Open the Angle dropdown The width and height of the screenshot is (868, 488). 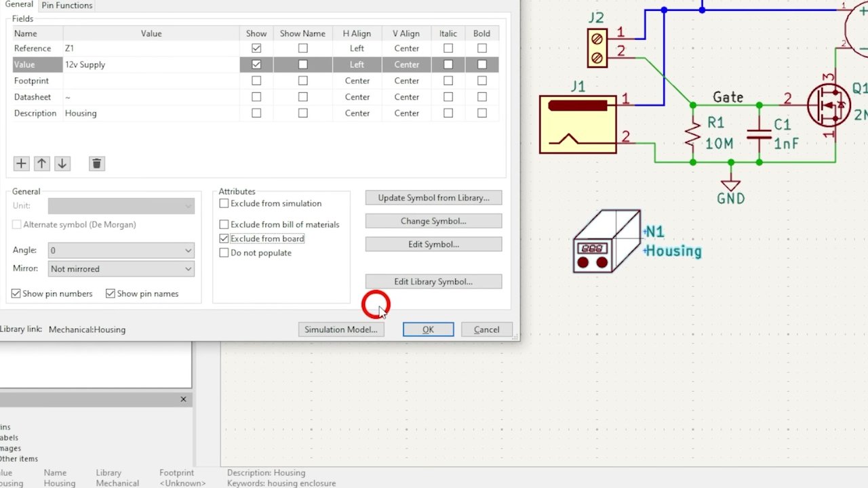click(121, 251)
